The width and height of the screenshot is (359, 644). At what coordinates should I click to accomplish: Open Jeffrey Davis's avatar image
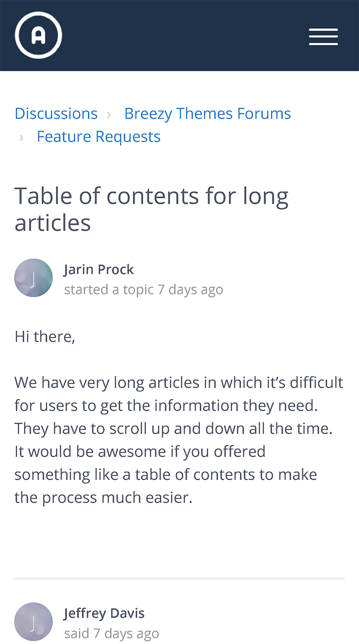click(x=34, y=622)
